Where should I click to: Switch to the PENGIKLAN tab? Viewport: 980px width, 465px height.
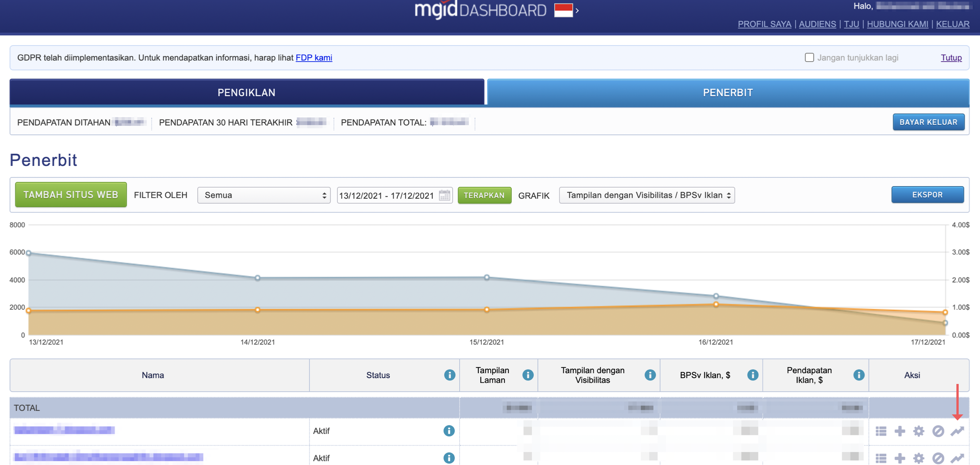click(247, 92)
